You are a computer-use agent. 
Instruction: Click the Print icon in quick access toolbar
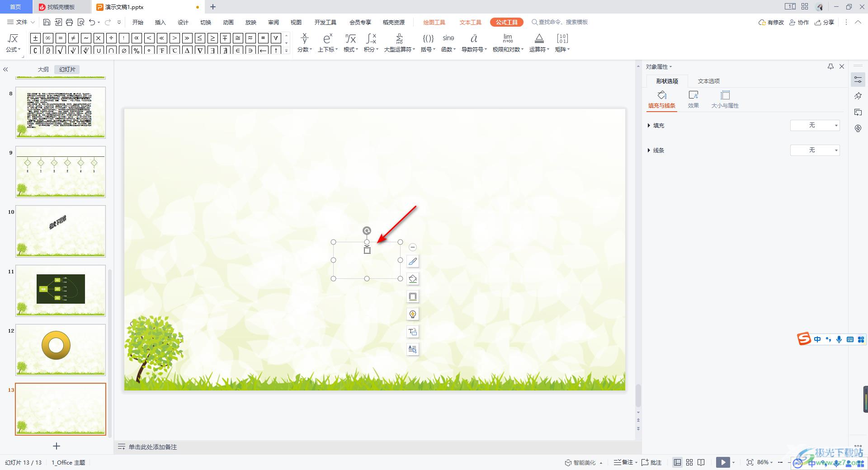[69, 22]
